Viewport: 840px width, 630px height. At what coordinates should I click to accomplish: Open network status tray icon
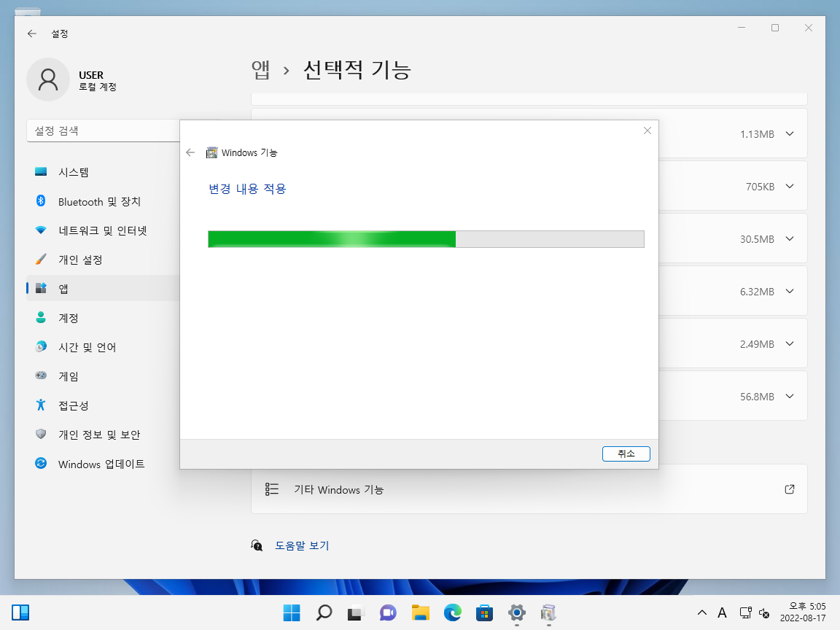(x=745, y=612)
